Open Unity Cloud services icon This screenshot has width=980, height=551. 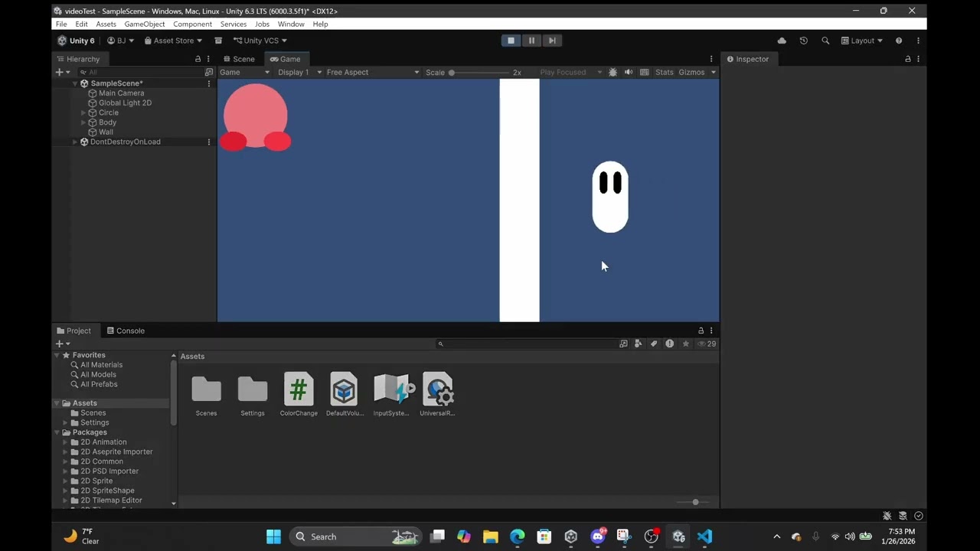click(x=782, y=41)
